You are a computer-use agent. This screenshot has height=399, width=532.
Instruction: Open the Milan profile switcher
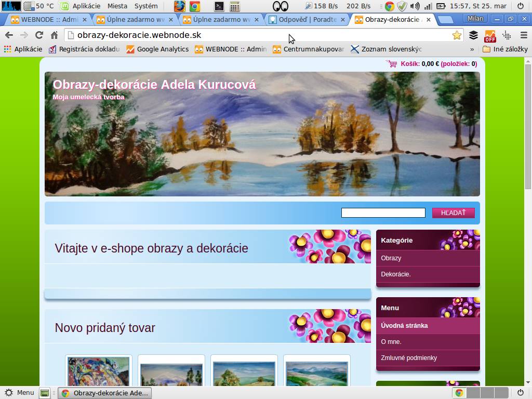tap(475, 19)
